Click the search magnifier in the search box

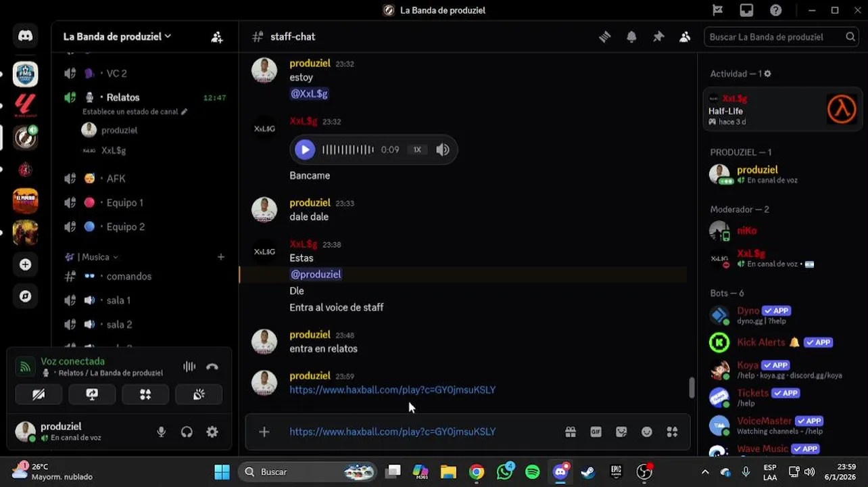point(850,37)
